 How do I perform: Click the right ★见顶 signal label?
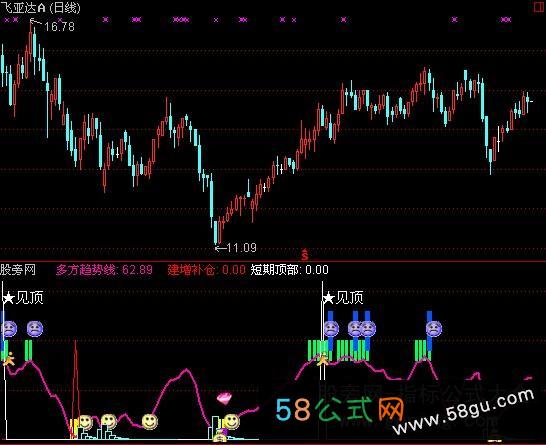tap(343, 298)
